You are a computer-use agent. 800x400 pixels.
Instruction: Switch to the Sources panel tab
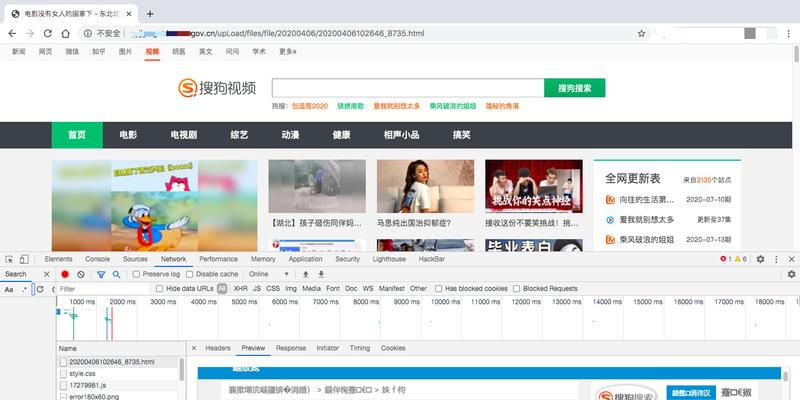pyautogui.click(x=135, y=259)
